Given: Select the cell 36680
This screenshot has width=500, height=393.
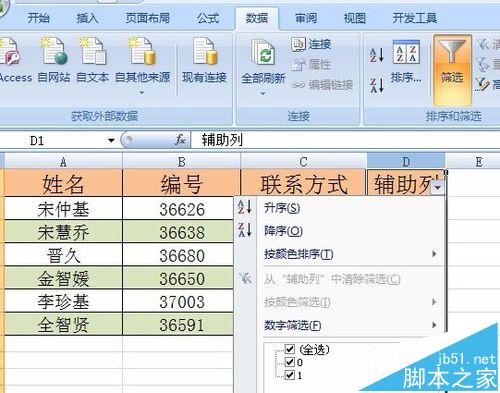Looking at the screenshot, I should pyautogui.click(x=179, y=255).
